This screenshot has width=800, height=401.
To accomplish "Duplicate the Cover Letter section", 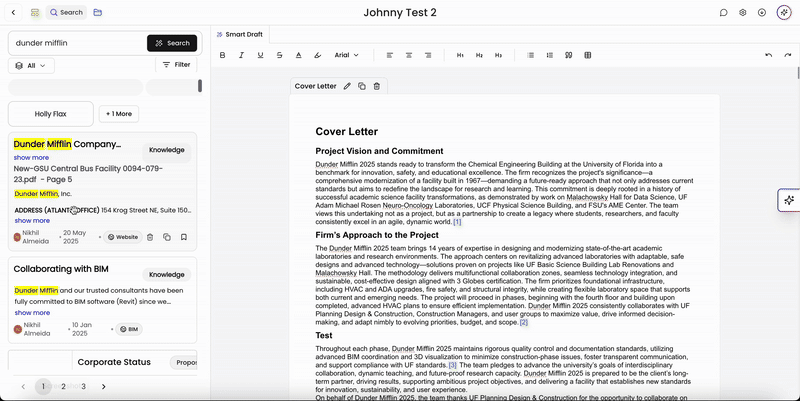I will coord(362,86).
